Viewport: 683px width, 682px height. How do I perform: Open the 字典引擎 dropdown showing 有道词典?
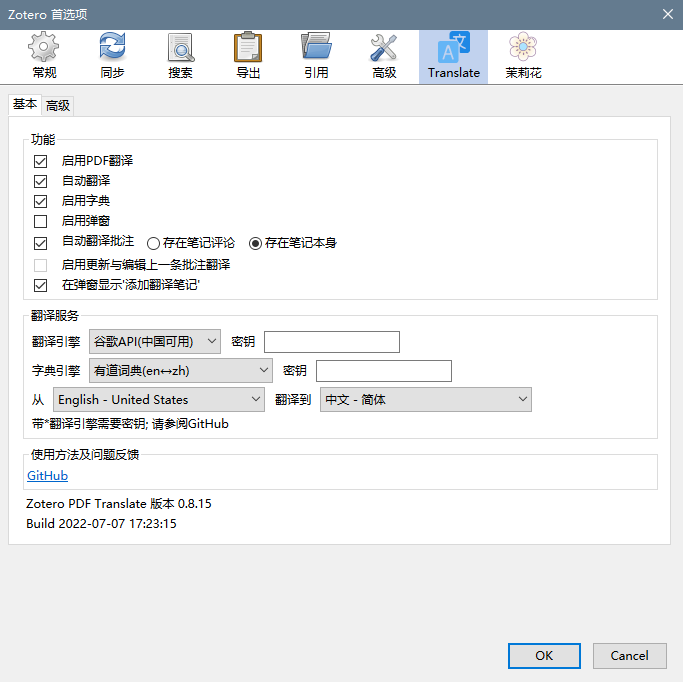click(181, 371)
